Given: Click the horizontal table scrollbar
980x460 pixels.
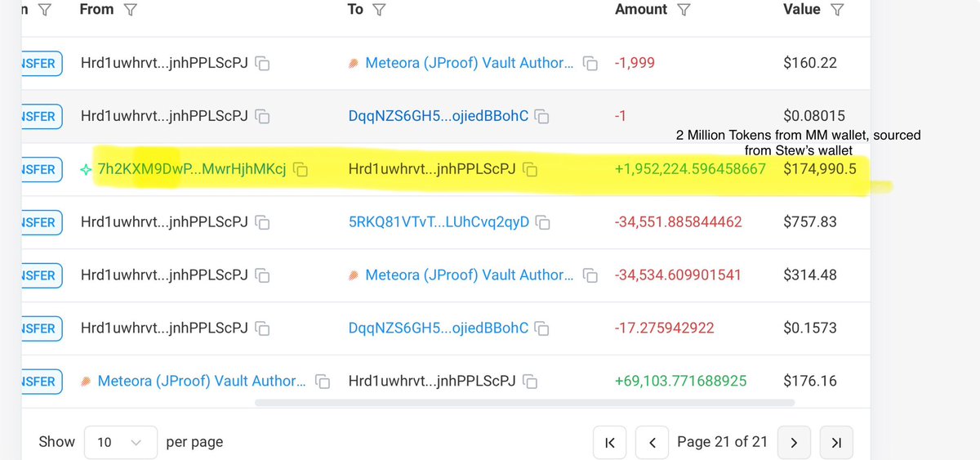Looking at the screenshot, I should 524,403.
